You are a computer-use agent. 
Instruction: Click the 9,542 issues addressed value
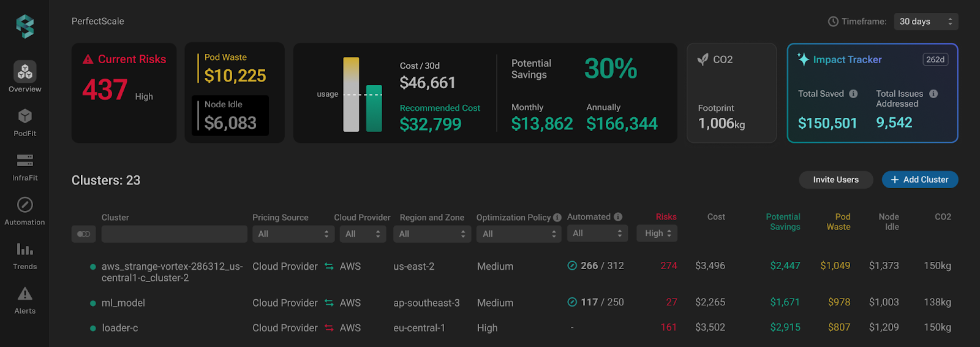894,123
